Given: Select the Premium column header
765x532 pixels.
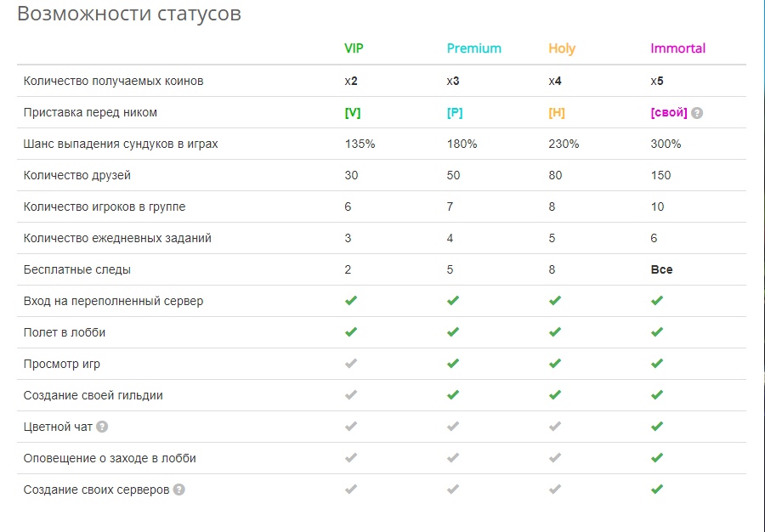Looking at the screenshot, I should pyautogui.click(x=473, y=48).
